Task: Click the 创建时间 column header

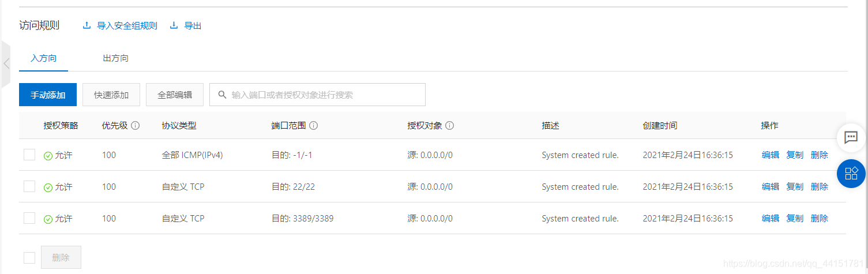Action: tap(660, 126)
